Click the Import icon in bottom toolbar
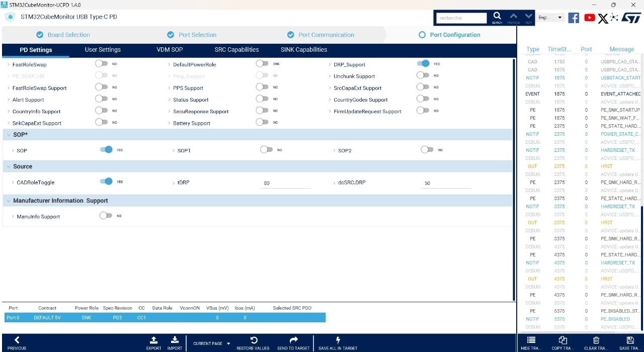Image resolution: width=644 pixels, height=352 pixels. [175, 340]
